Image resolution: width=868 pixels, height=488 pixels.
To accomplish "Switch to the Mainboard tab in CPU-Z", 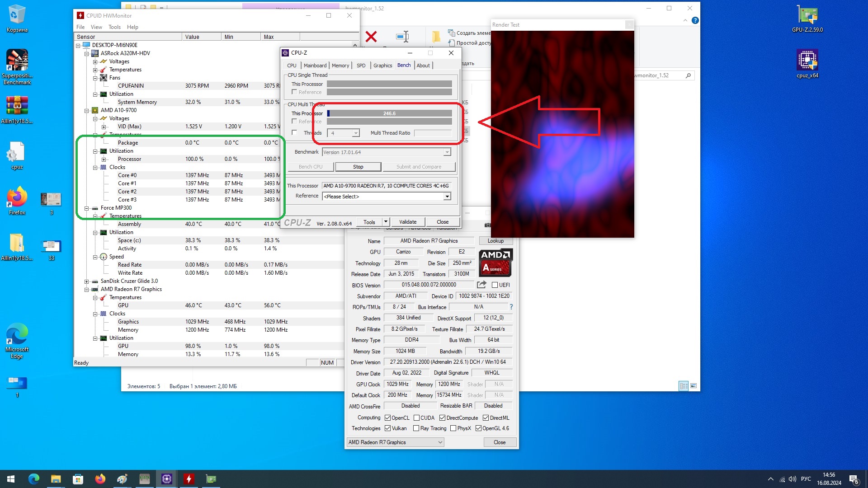I will (315, 66).
